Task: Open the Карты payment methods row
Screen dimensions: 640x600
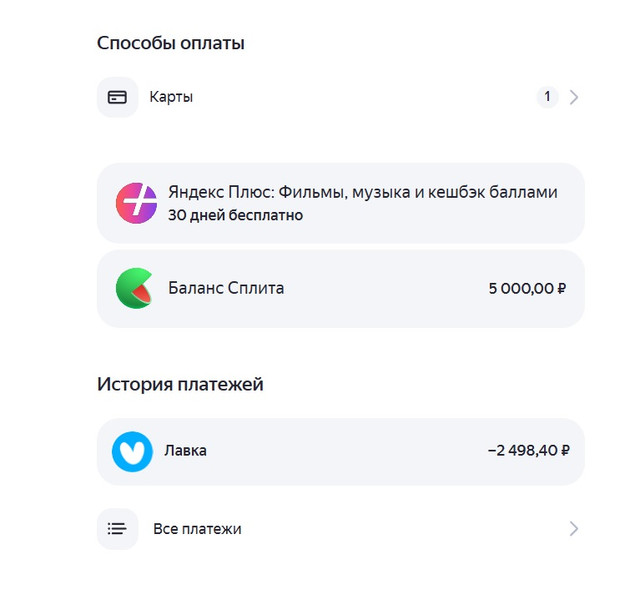Action: pyautogui.click(x=340, y=97)
